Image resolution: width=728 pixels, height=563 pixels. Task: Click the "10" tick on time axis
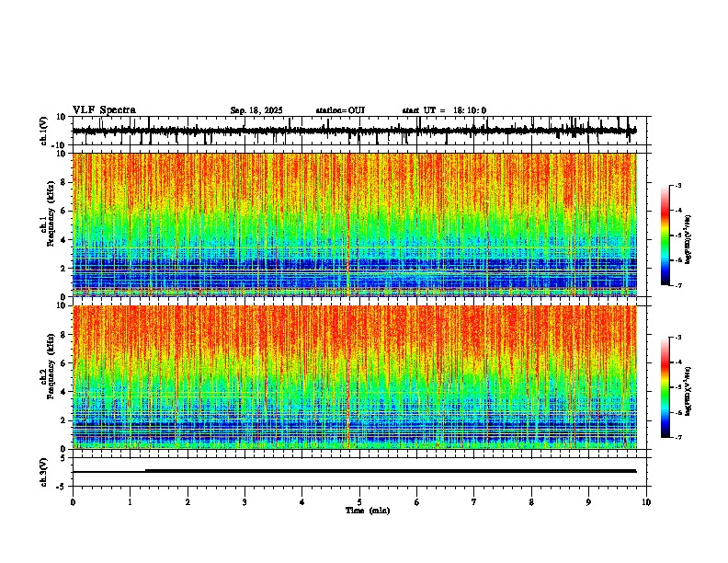point(646,502)
